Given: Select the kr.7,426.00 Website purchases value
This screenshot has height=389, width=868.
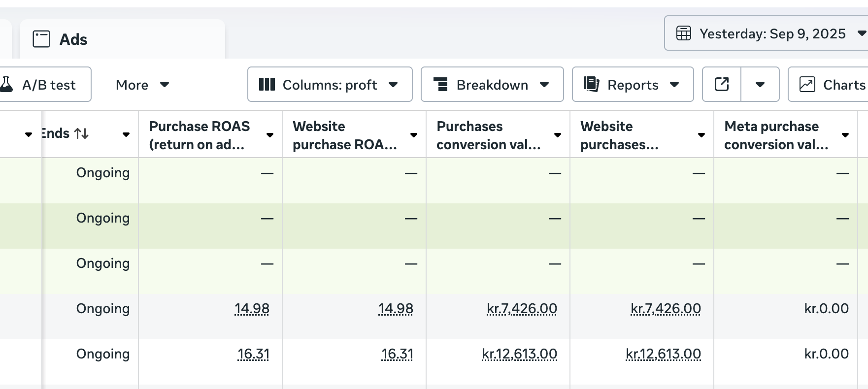Looking at the screenshot, I should tap(666, 309).
